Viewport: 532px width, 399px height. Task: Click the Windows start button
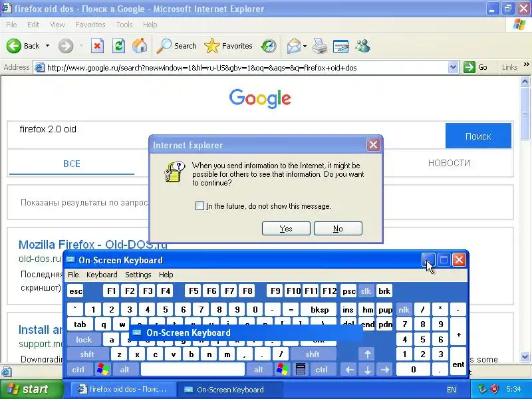tap(31, 389)
